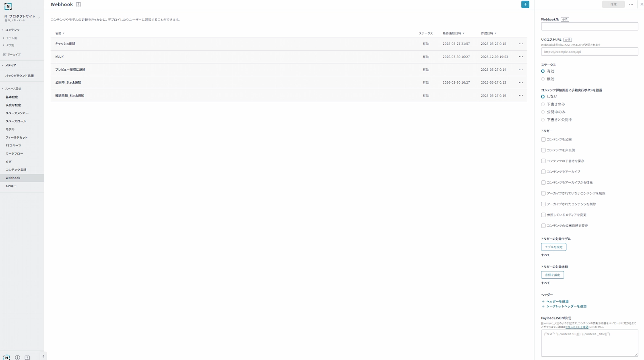Go to APIキー in the sidebar
The image size is (644, 360).
point(11,186)
